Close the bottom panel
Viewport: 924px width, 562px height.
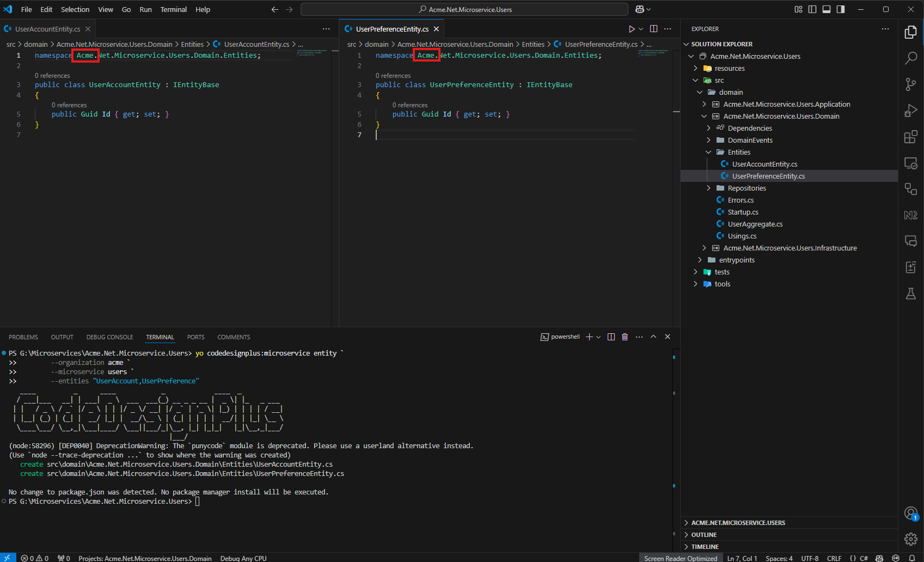tap(668, 337)
